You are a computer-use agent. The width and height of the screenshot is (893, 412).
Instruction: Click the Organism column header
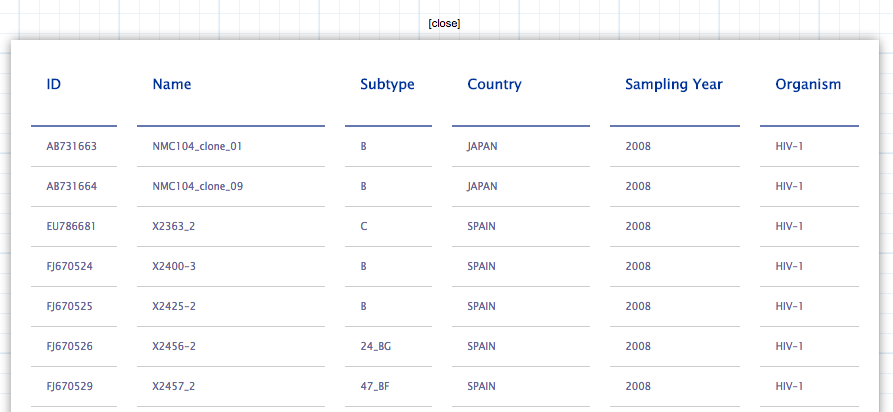(x=808, y=84)
